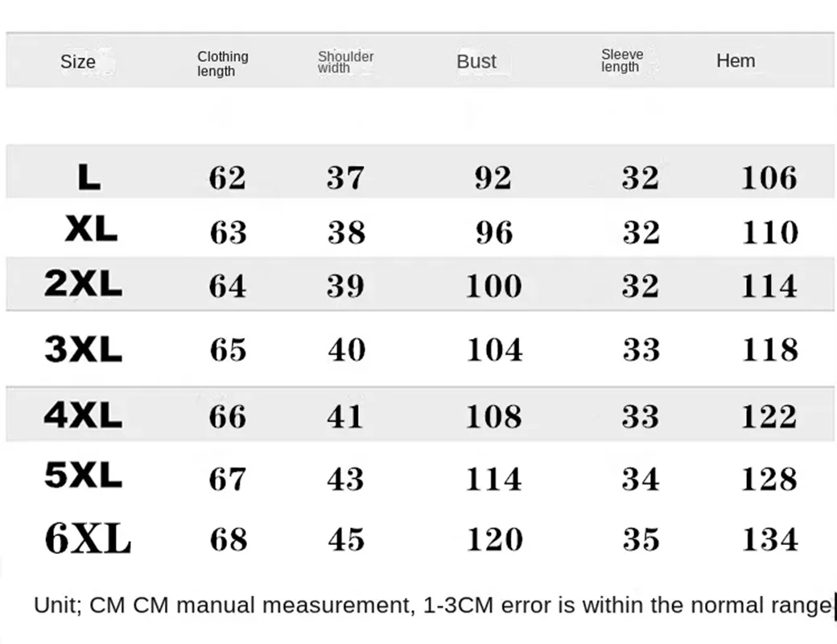Click the hem value 106 for size L
This screenshot has height=644, width=837.
[769, 178]
